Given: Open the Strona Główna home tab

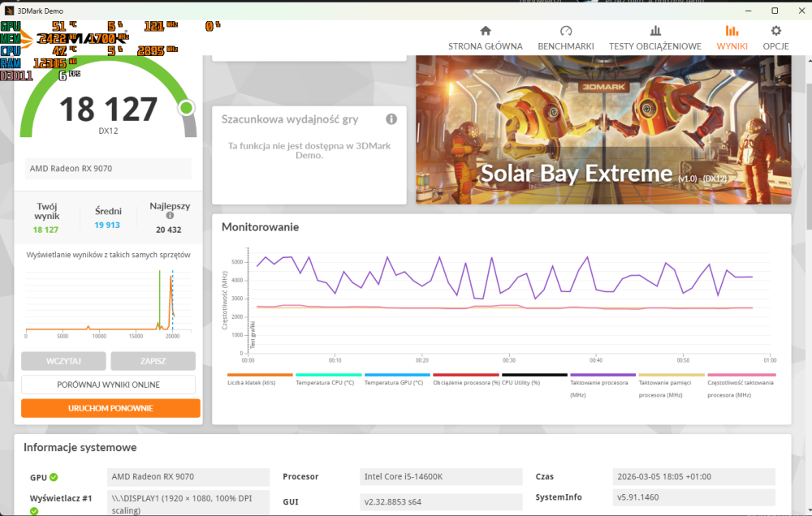Looking at the screenshot, I should pyautogui.click(x=485, y=37).
